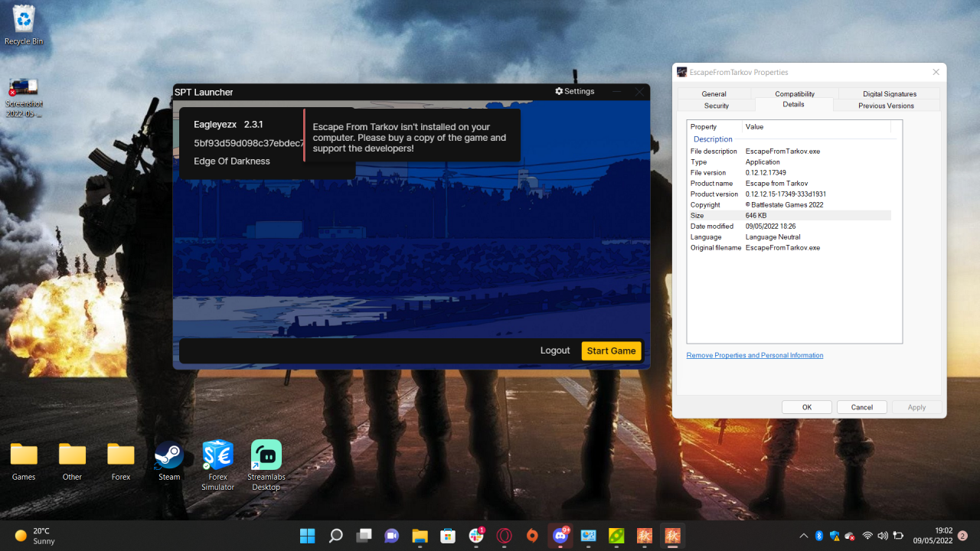This screenshot has height=551, width=980.
Task: Select the Size 646 KB row
Action: coord(790,216)
